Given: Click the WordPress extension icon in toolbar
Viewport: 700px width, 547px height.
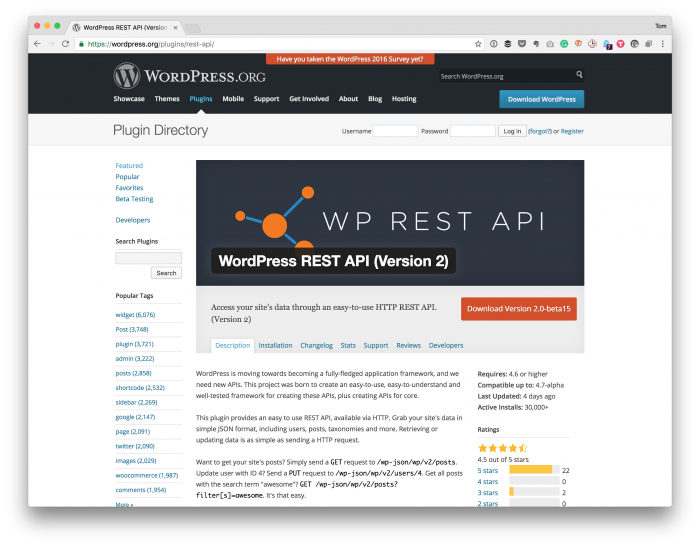Looking at the screenshot, I should [x=634, y=44].
